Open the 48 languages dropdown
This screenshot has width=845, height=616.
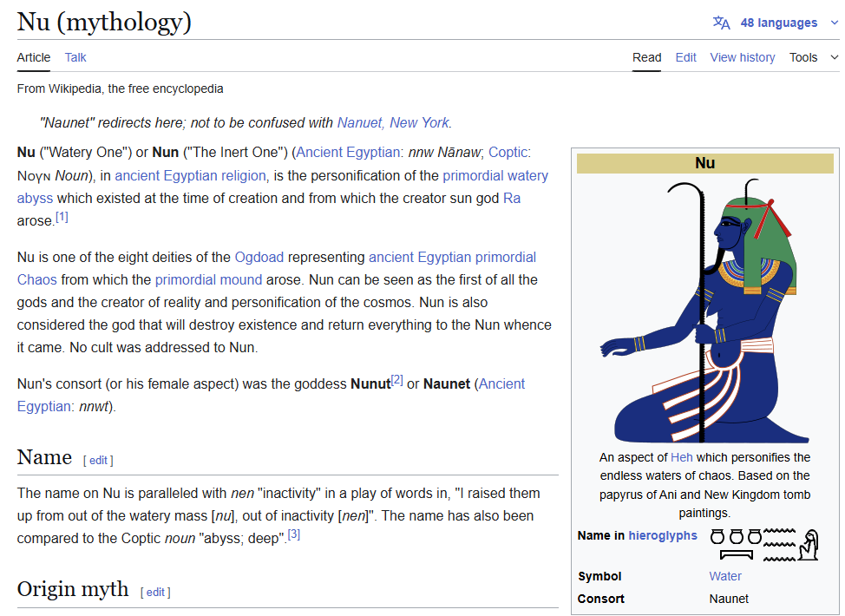click(778, 23)
